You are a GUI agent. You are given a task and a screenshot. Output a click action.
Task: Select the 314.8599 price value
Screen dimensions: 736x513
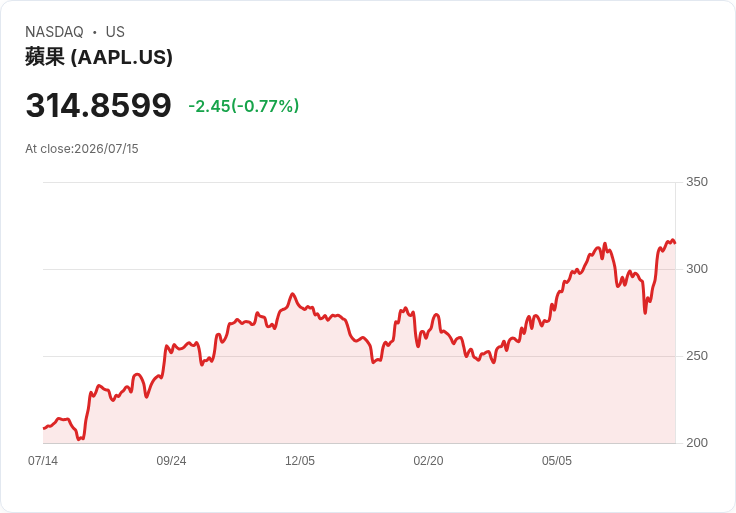coord(99,105)
